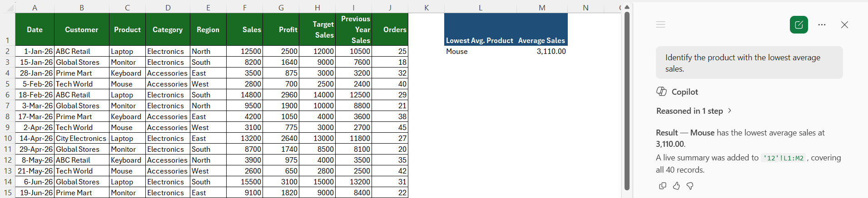Select column L header
Image resolution: width=868 pixels, height=198 pixels.
(481, 8)
